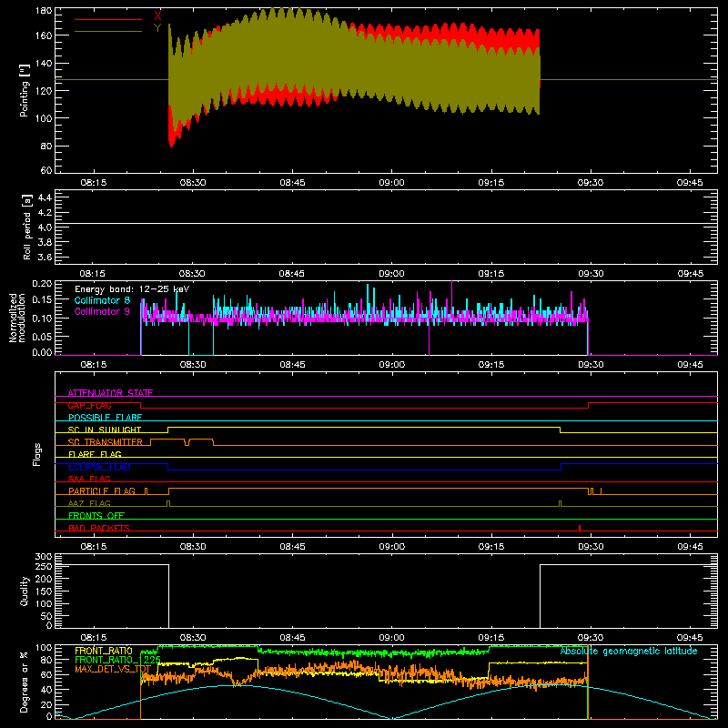
Task: Click the magenta 'Collimator 9' legend label
Action: point(102,311)
